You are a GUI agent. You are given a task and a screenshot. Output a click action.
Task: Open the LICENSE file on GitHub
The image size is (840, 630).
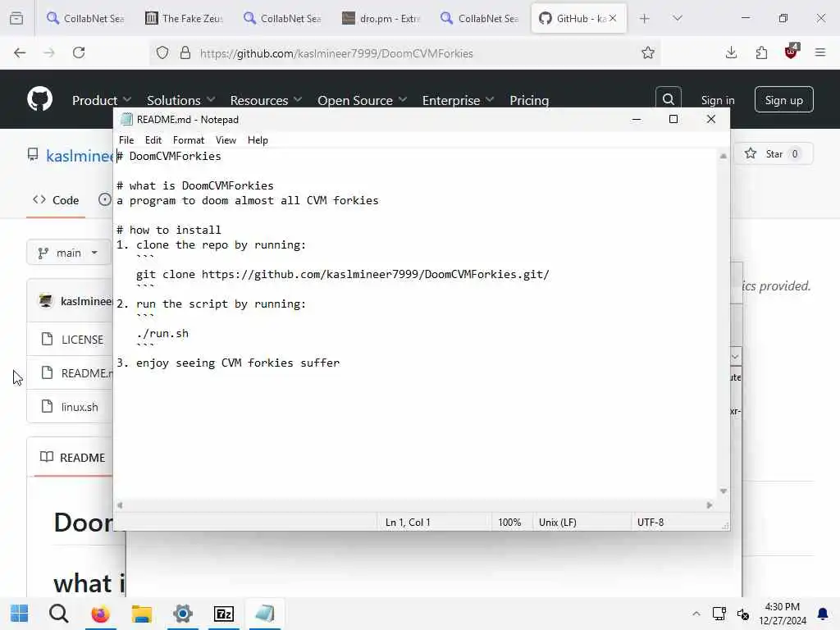tap(83, 340)
